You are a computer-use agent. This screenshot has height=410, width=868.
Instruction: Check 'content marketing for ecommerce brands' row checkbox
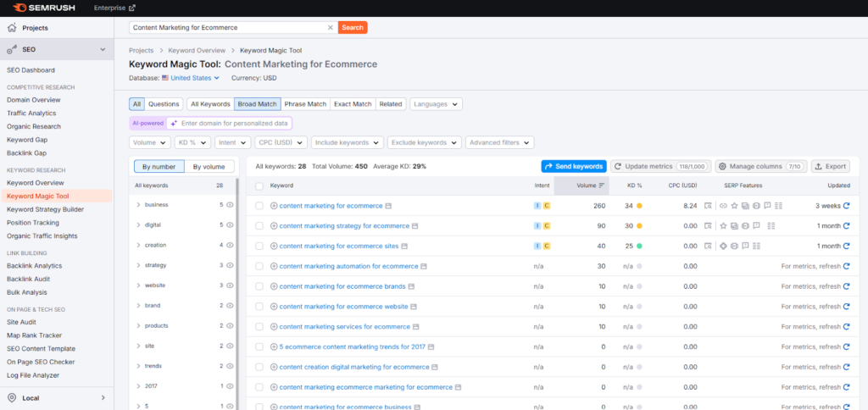pos(259,286)
